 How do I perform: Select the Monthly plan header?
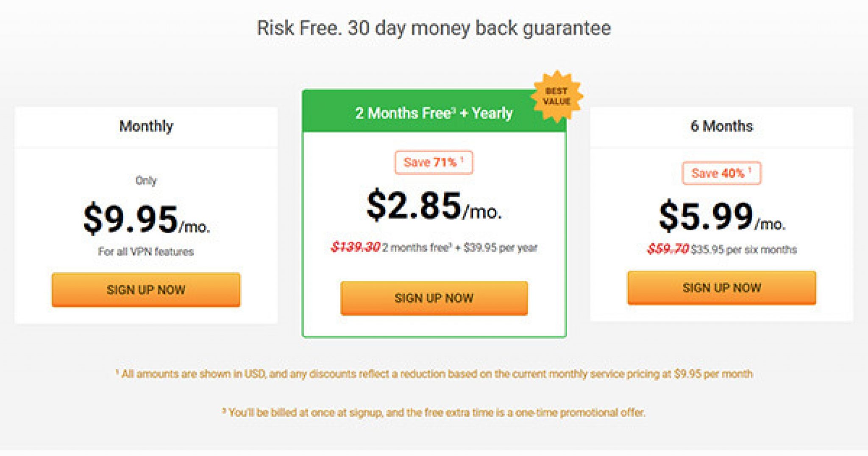146,126
